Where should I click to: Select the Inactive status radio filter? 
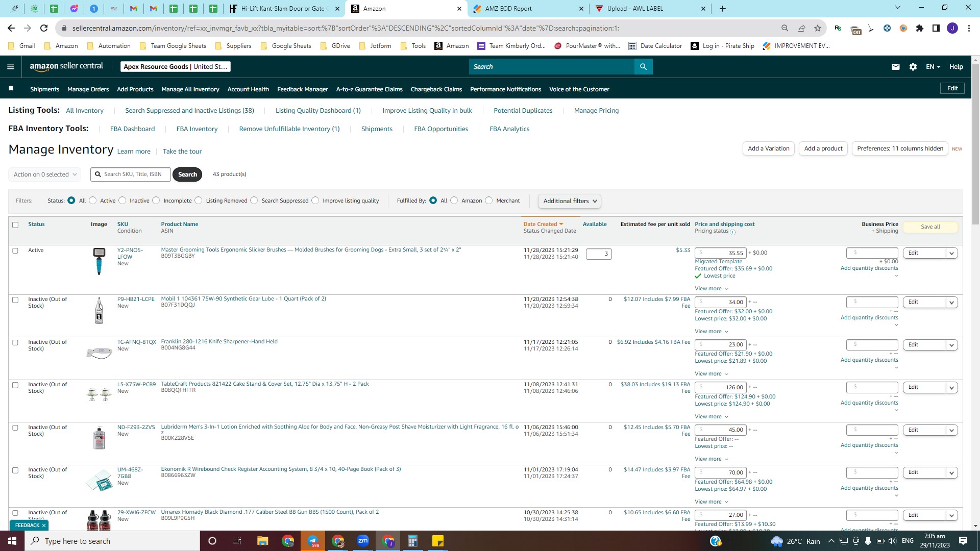(122, 201)
